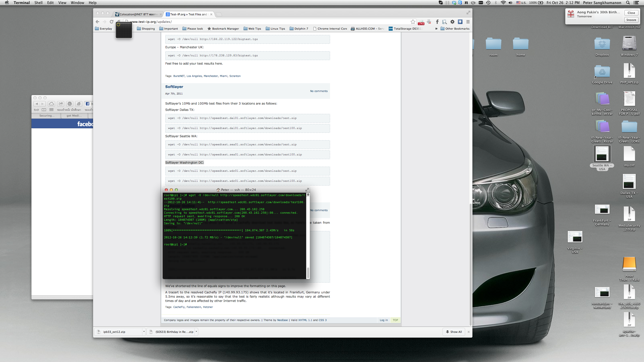644x362 pixels.
Task: Click the Wi-Fi icon in menu bar
Action: (503, 3)
